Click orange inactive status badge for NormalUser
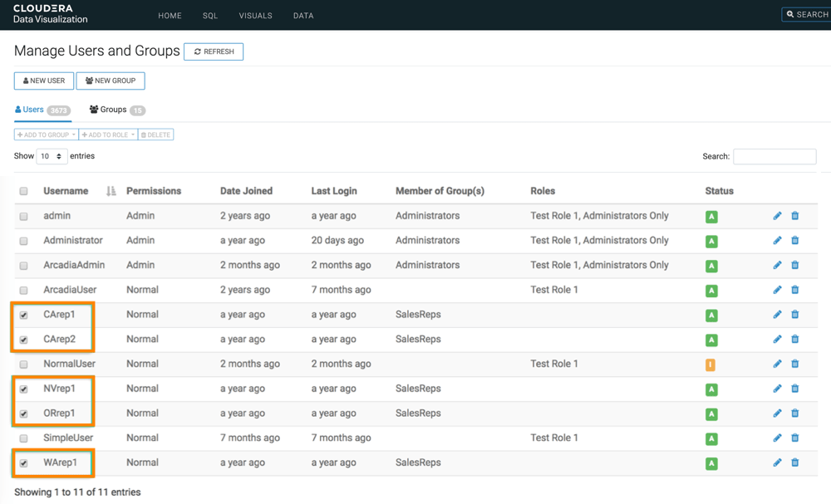 (x=711, y=364)
